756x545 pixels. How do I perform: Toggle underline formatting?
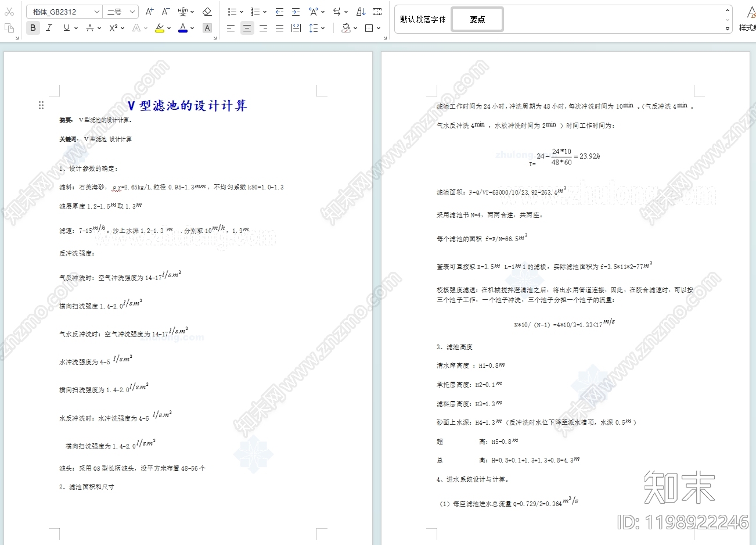point(67,28)
